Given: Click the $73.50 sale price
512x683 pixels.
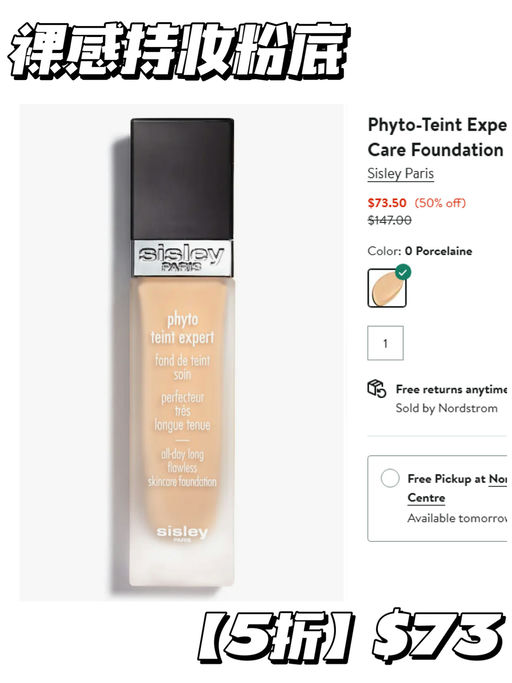Looking at the screenshot, I should 387,203.
